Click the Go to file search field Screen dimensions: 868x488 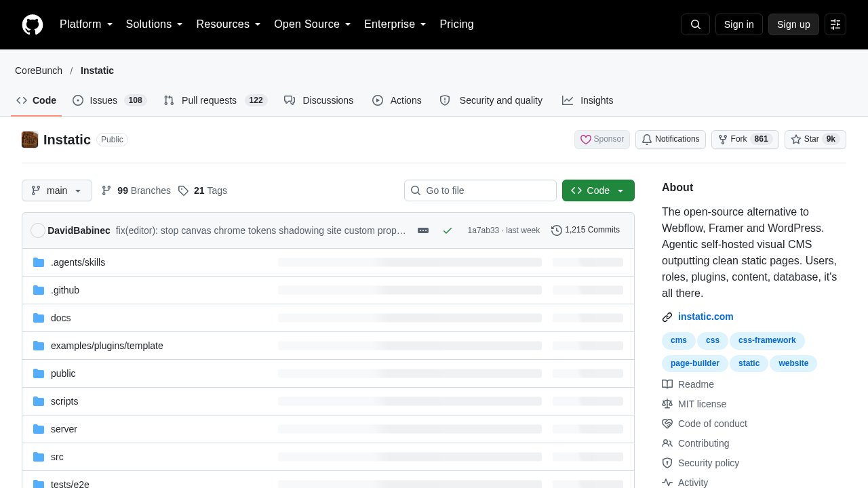click(480, 190)
